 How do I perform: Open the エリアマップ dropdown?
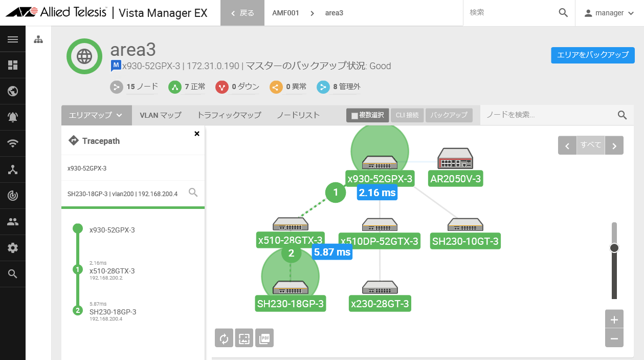pyautogui.click(x=96, y=115)
